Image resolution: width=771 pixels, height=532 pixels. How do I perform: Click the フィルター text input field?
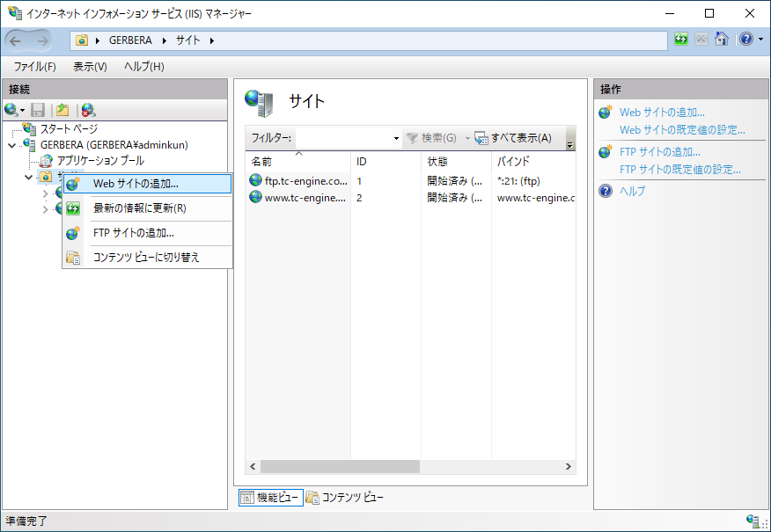[343, 139]
